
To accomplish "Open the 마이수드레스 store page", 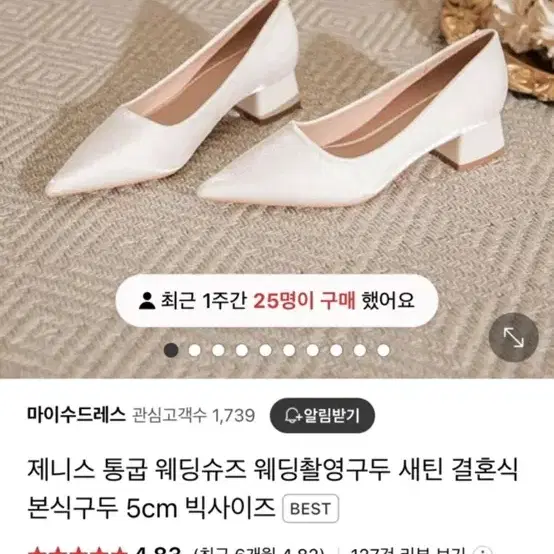I will point(76,414).
